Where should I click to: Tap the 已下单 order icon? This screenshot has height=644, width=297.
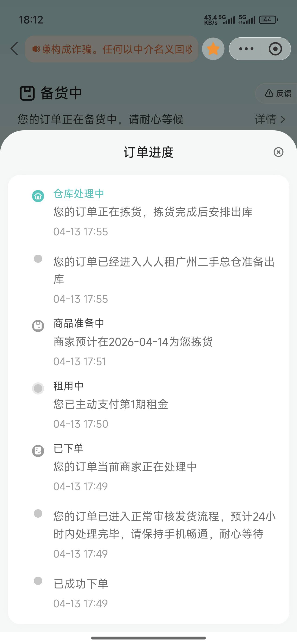point(38,451)
